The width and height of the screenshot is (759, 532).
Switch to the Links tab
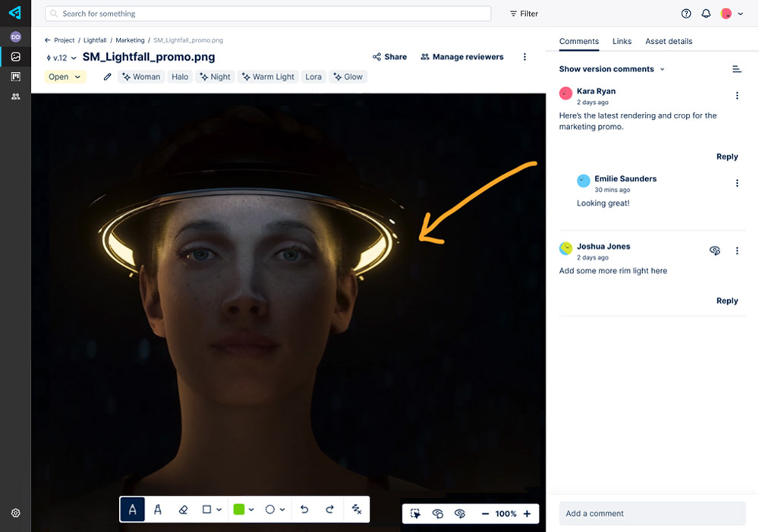(x=622, y=41)
